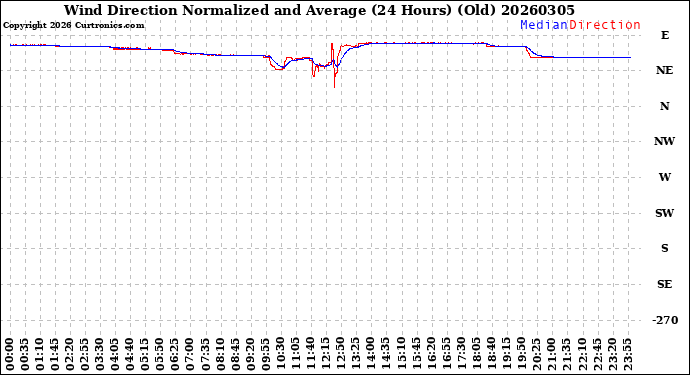The image size is (690, 375).
Task: Click the 'S' direction axis label
Action: click(664, 248)
